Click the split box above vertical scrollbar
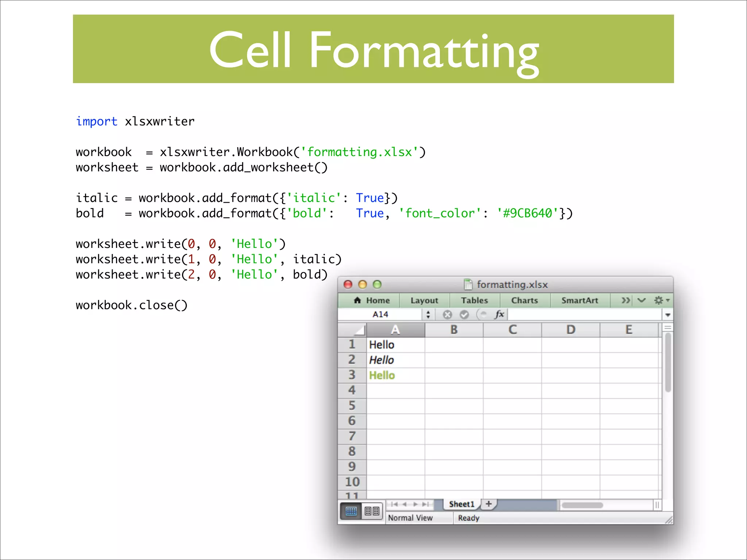Viewport: 747px width, 560px height. click(668, 327)
